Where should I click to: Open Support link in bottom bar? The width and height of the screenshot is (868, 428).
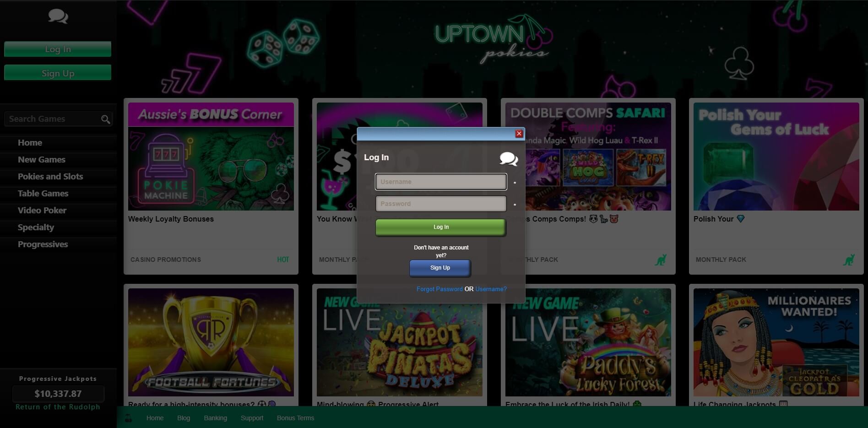coord(252,418)
